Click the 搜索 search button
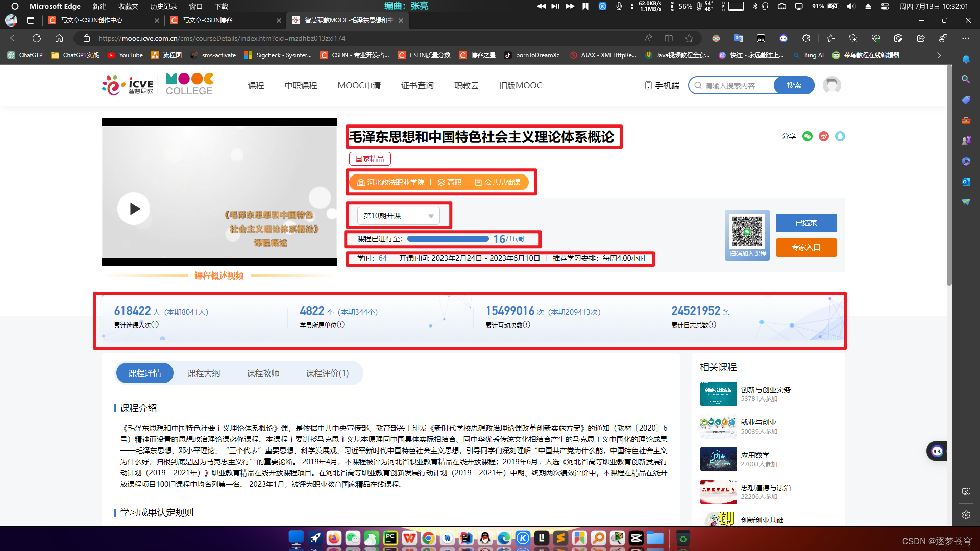The image size is (980, 551). [x=794, y=85]
